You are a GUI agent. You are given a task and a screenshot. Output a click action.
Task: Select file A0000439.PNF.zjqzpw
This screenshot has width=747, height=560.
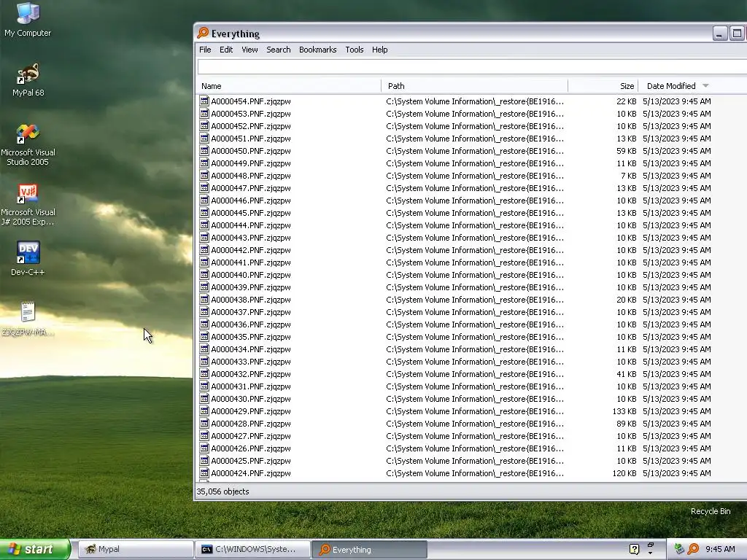tap(251, 287)
